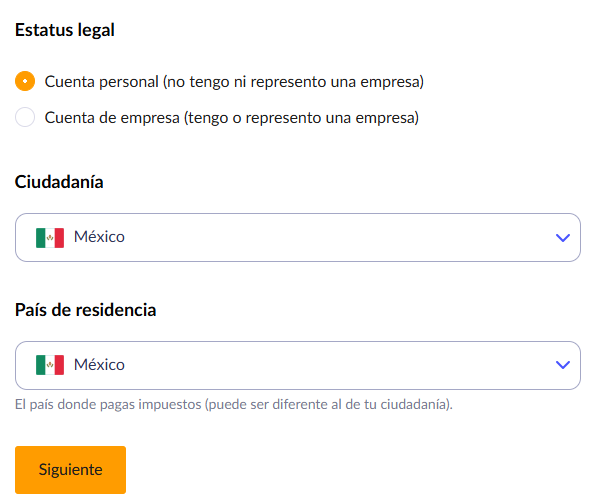This screenshot has height=502, width=598.
Task: Click the chevron arrow in Ciudadanía field
Action: coord(563,238)
